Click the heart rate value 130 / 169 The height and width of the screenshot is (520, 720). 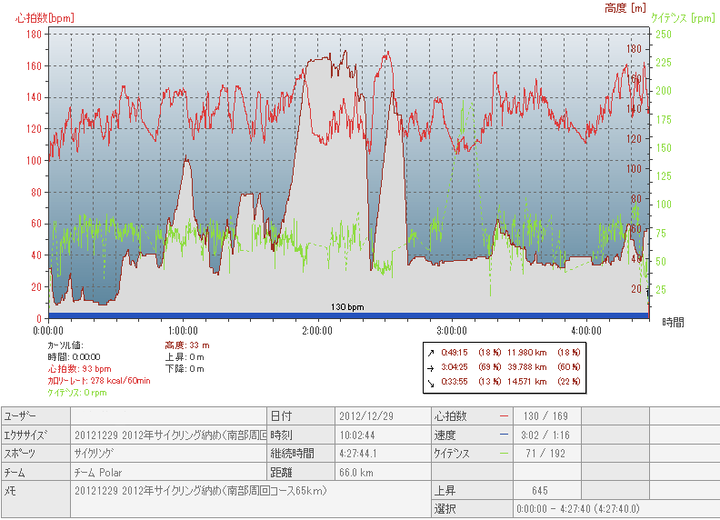click(547, 416)
